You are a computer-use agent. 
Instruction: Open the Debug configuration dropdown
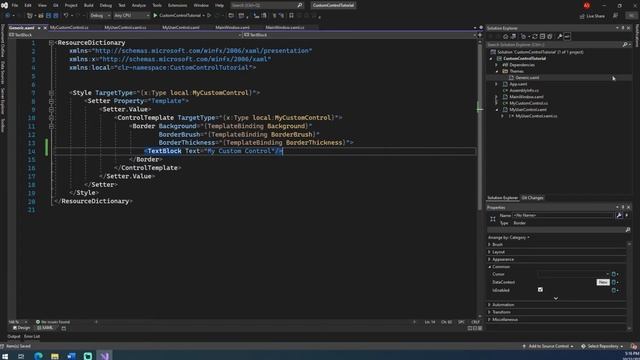[100, 16]
